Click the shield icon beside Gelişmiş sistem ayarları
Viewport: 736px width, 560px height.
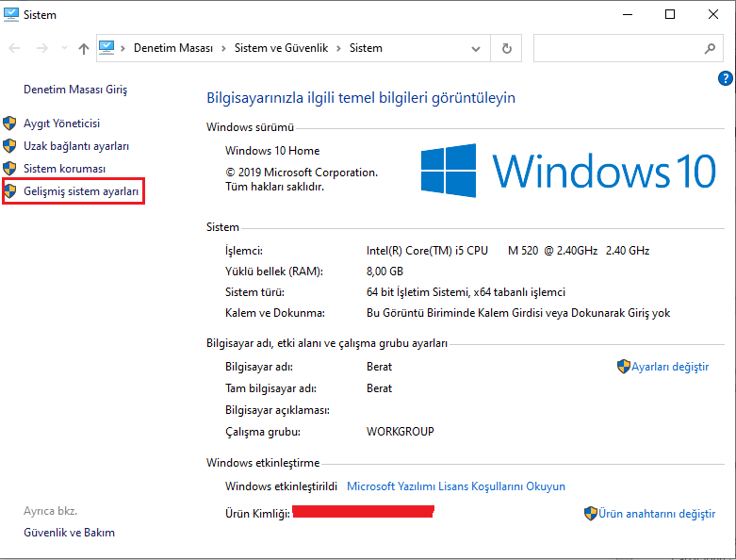9,191
